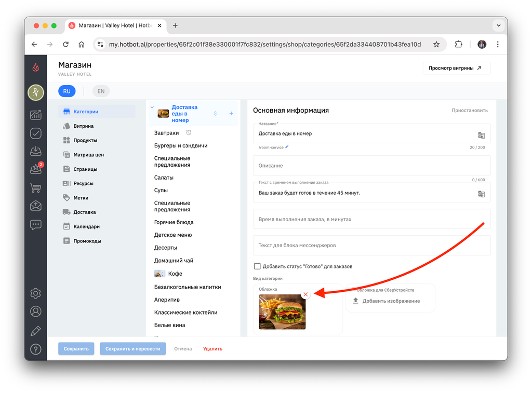
Task: Open Chrome three-dot menu
Action: 498,45
